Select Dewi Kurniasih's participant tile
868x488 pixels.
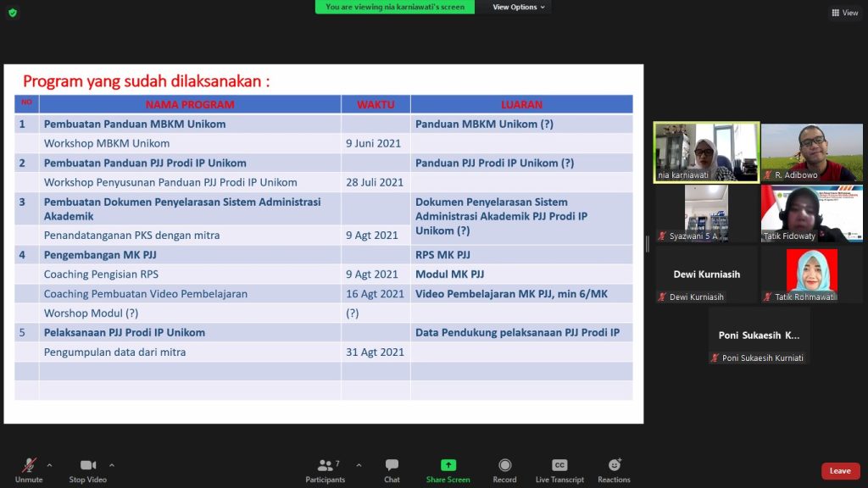point(706,274)
